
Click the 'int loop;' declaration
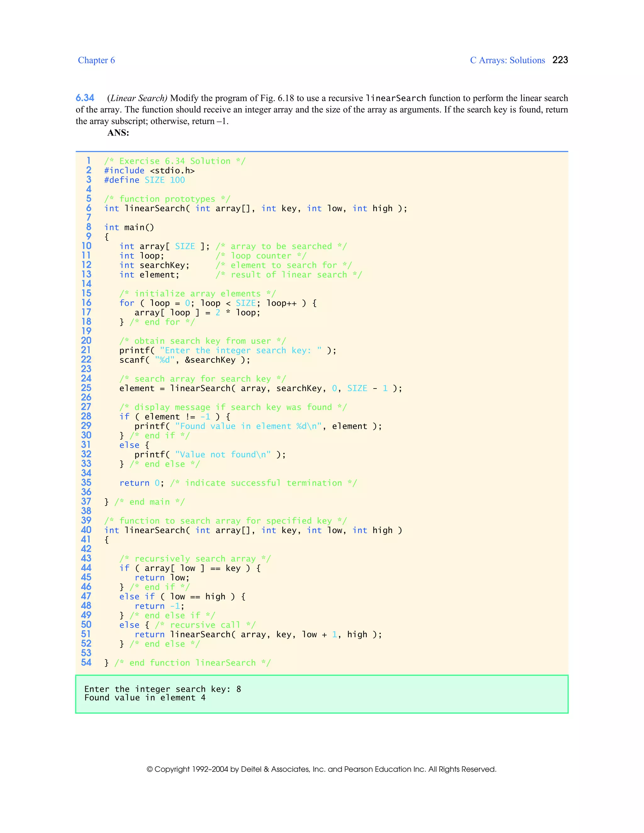[142, 256]
